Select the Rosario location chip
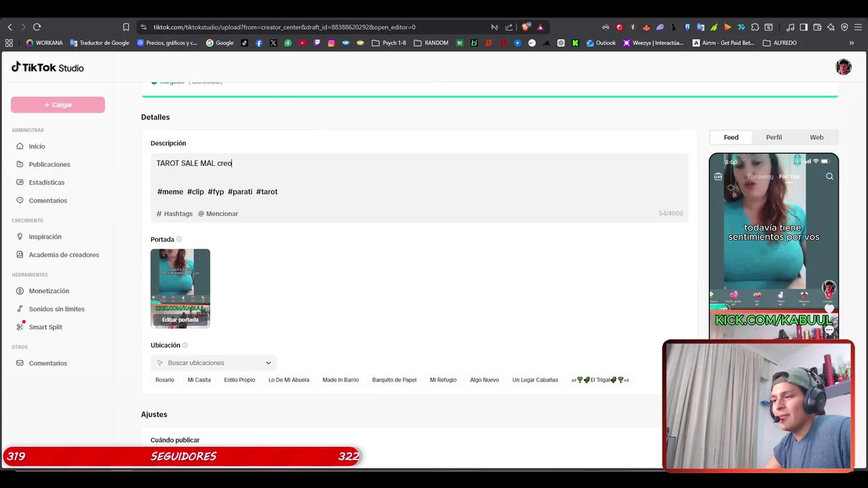The height and width of the screenshot is (488, 868). [165, 380]
